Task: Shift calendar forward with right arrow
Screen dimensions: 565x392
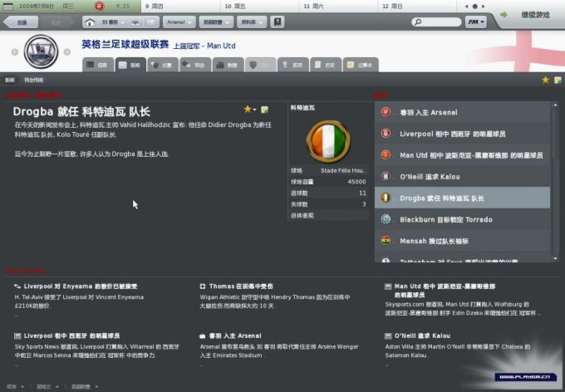Action: pos(484,7)
